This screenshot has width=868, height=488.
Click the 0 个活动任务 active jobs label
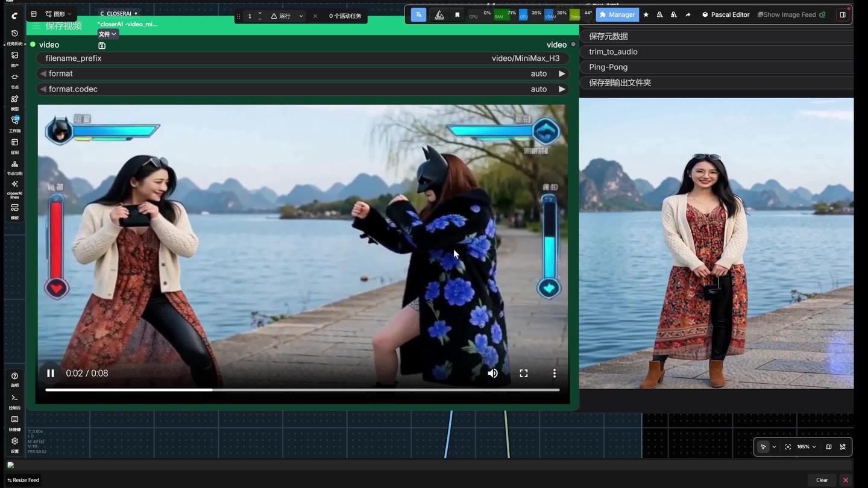(345, 16)
